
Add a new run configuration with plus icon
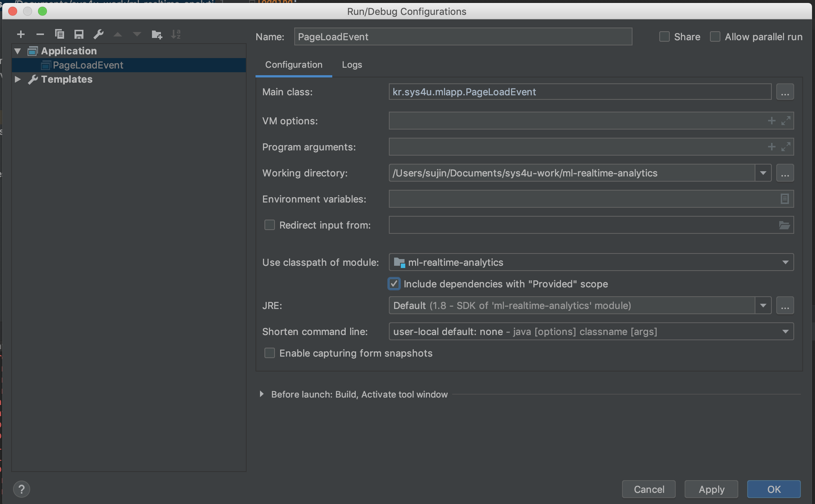tap(21, 35)
